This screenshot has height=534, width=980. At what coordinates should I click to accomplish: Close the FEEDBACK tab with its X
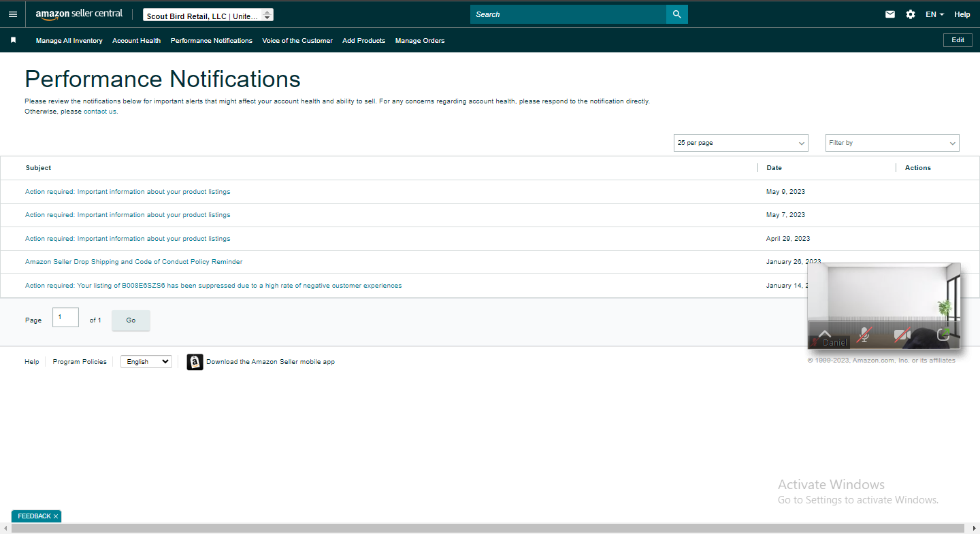(x=56, y=516)
